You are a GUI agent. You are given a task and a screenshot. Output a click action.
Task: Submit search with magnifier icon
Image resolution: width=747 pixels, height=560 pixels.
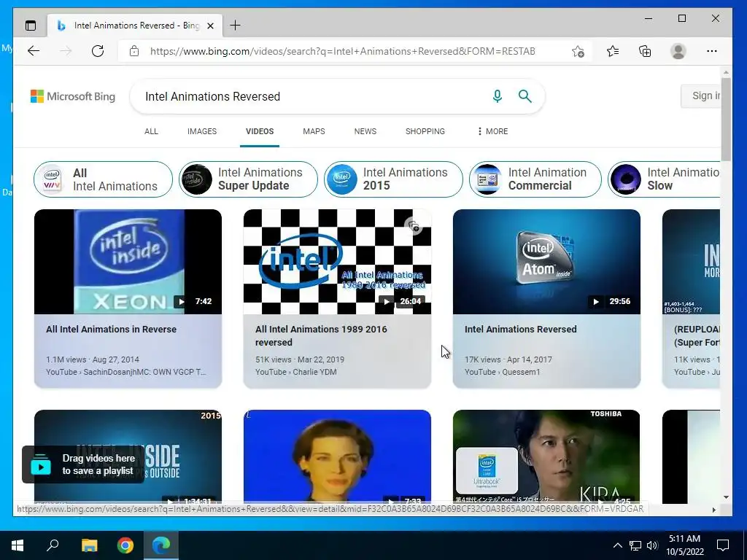(x=525, y=96)
